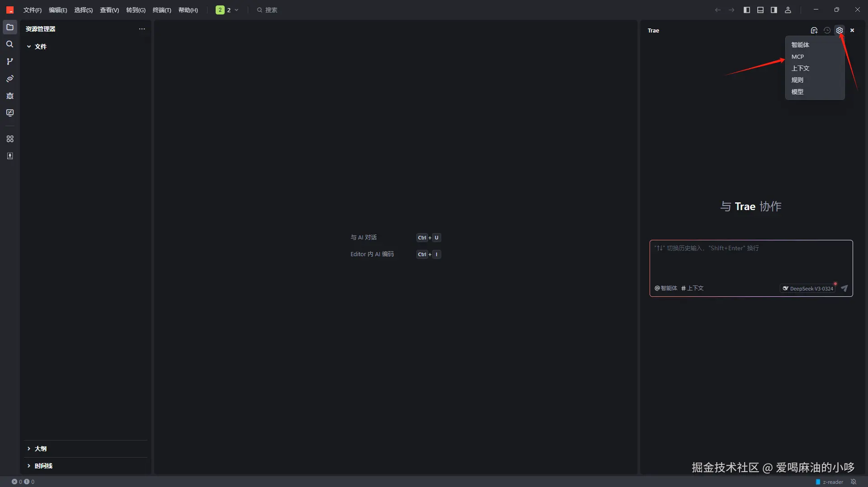Viewport: 868px width, 487px height.
Task: Open the notifications bell in status bar
Action: click(854, 482)
